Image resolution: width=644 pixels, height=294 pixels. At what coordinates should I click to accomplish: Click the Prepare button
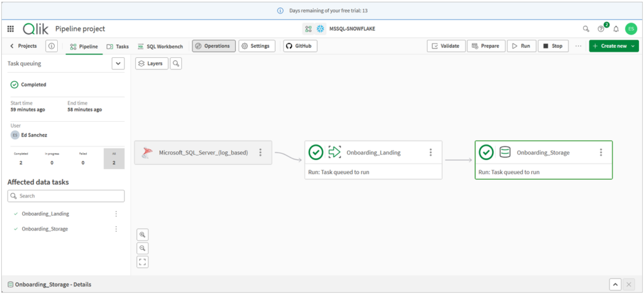point(486,46)
